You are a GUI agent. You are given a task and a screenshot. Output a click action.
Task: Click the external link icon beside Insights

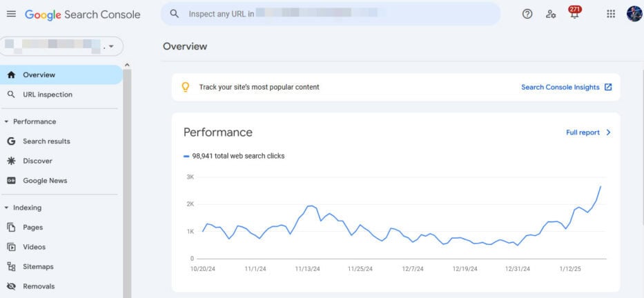608,87
